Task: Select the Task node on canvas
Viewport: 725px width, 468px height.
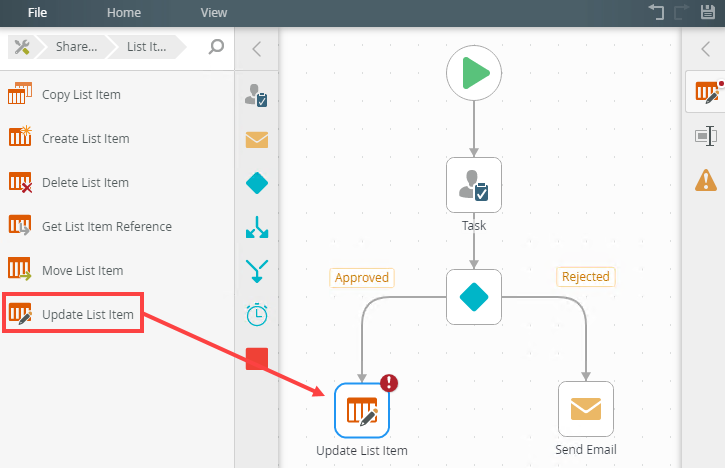Action: pyautogui.click(x=474, y=185)
